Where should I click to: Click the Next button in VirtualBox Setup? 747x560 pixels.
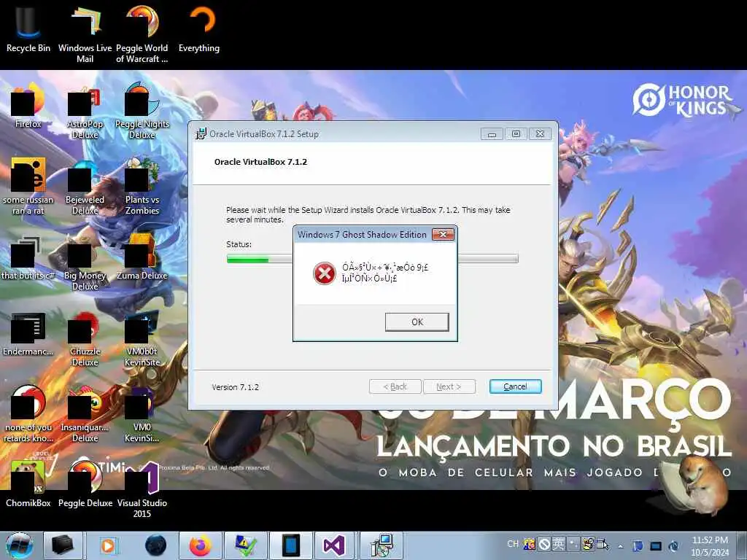(x=449, y=386)
